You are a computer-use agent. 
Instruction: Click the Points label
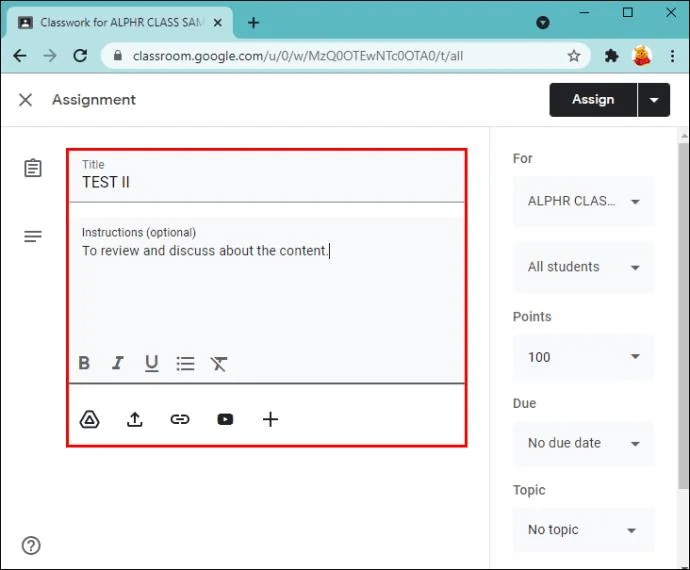(x=532, y=316)
